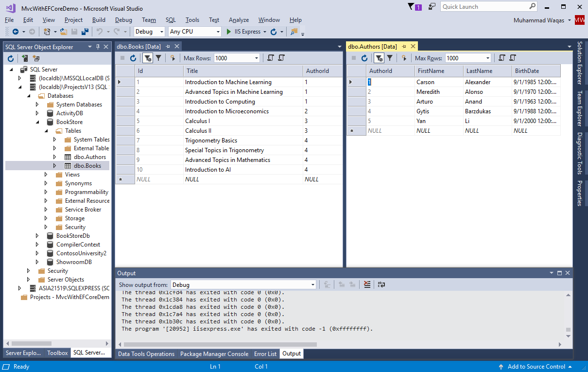Click the 'Meredith' first name cell
This screenshot has width=588, height=372.
click(439, 92)
